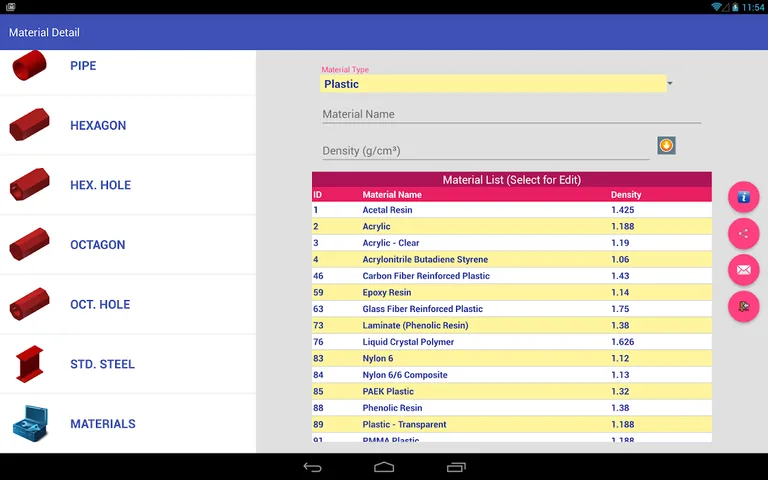The width and height of the screenshot is (768, 480).
Task: Select Glass Fiber Reinforced Plastic row
Action: (512, 309)
